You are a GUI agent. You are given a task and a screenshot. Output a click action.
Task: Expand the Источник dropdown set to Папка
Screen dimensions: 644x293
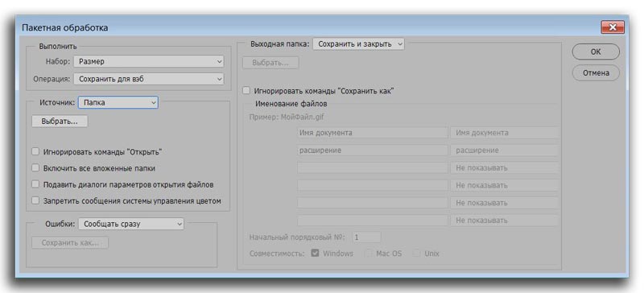pos(118,103)
